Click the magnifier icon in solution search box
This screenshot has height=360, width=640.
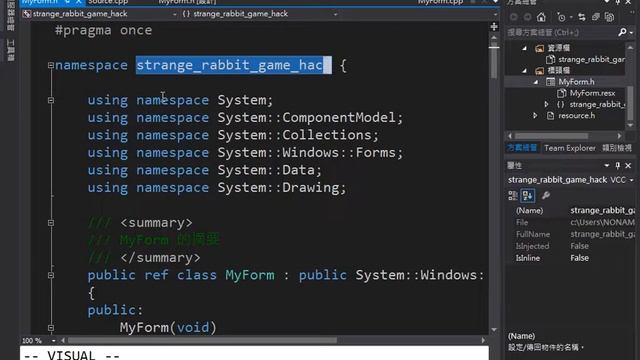point(622,32)
